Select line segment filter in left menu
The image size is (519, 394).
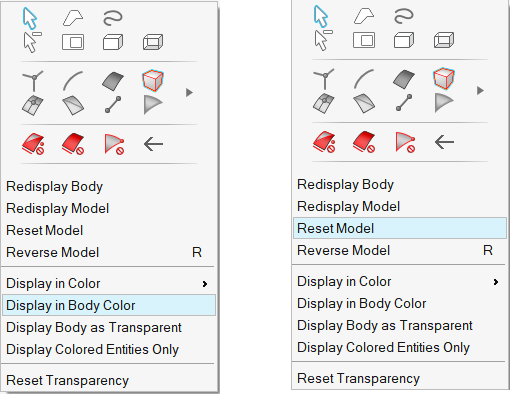pyautogui.click(x=113, y=105)
